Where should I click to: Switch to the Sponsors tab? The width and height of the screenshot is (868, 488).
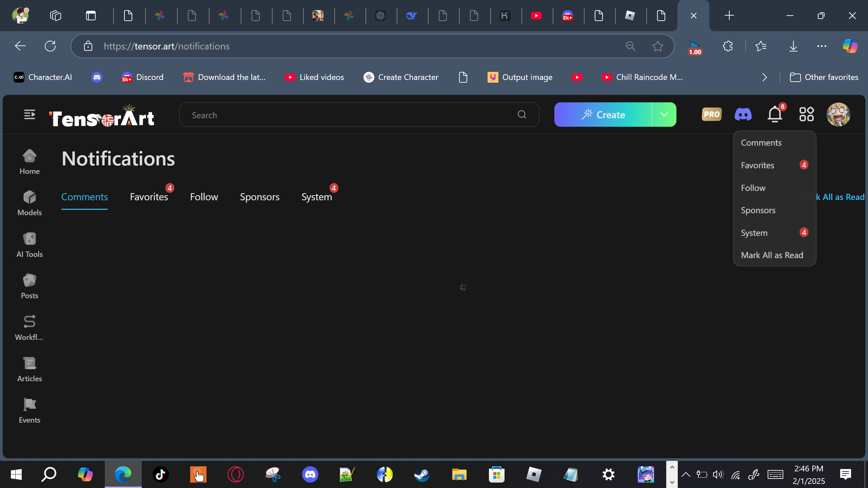pyautogui.click(x=259, y=197)
